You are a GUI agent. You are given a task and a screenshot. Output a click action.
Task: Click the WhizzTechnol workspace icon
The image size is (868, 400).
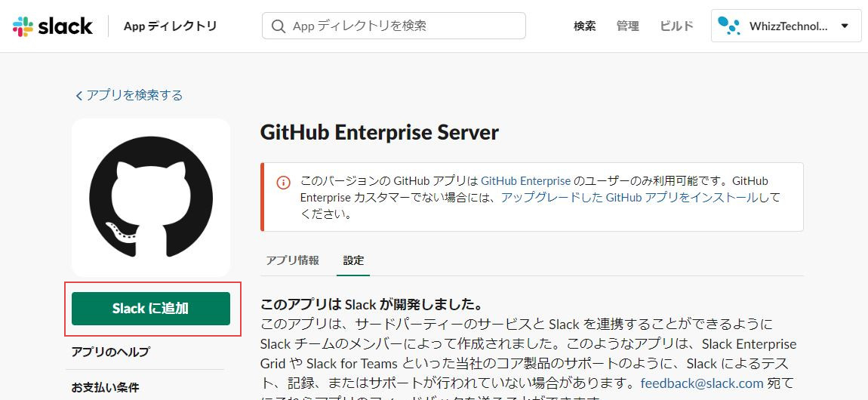point(728,26)
